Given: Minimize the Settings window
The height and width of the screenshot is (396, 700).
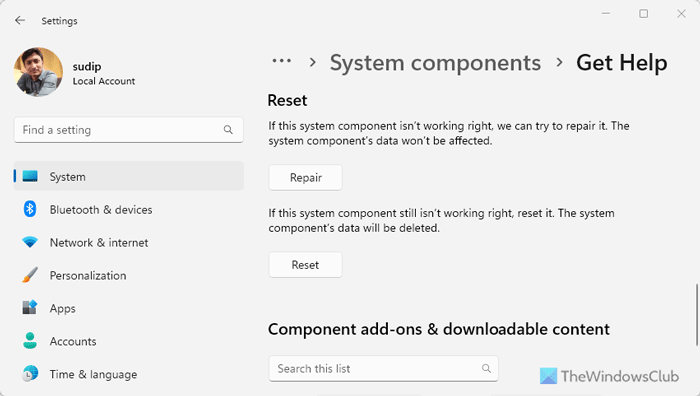Looking at the screenshot, I should click(x=606, y=14).
